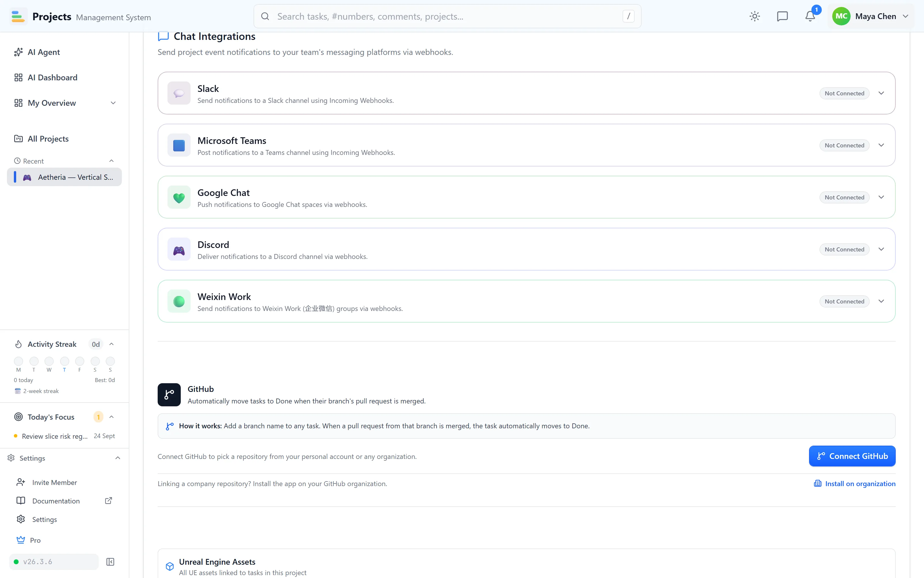Open AI Dashboard in sidebar
This screenshot has height=578, width=924.
pos(64,78)
